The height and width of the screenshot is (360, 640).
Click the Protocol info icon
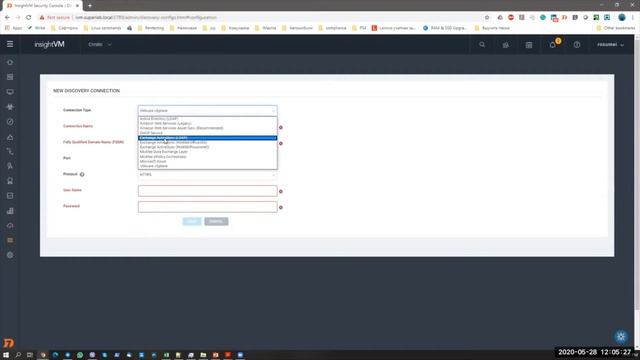point(82,174)
